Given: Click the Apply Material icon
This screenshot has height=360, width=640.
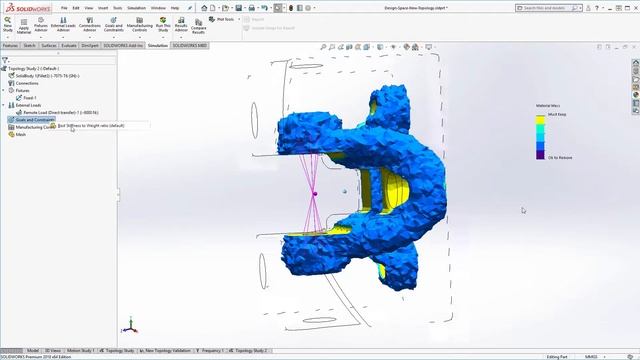Looking at the screenshot, I should [24, 26].
